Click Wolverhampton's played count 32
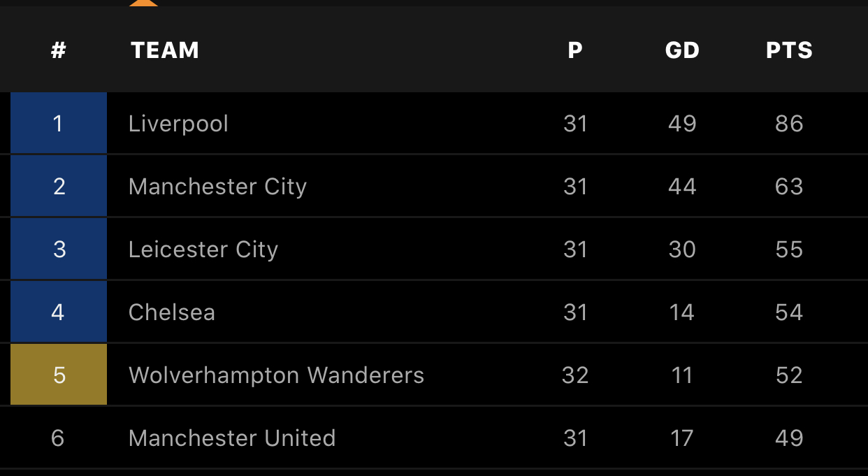The image size is (868, 476). (x=575, y=375)
